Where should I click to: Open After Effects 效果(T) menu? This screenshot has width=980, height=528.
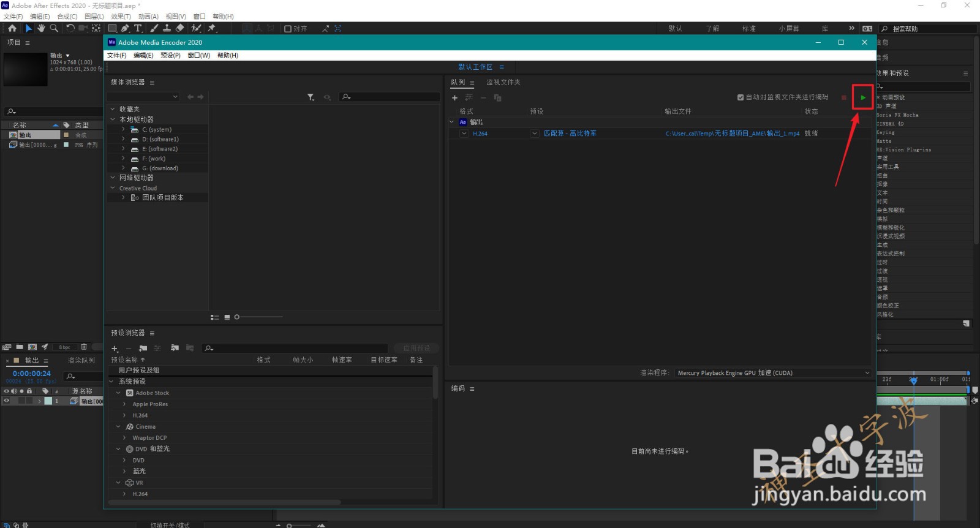(x=121, y=17)
